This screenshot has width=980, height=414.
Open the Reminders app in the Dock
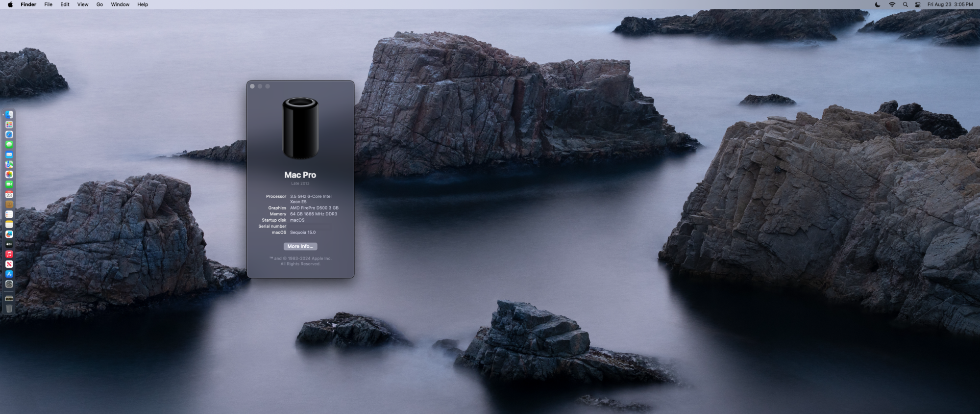9,214
